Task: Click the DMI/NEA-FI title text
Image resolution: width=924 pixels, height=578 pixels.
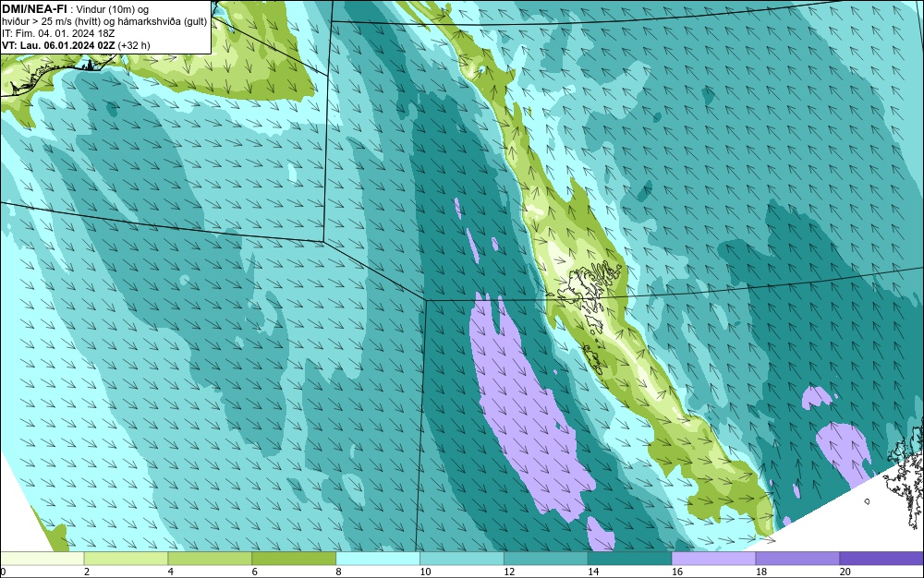Action: point(34,8)
